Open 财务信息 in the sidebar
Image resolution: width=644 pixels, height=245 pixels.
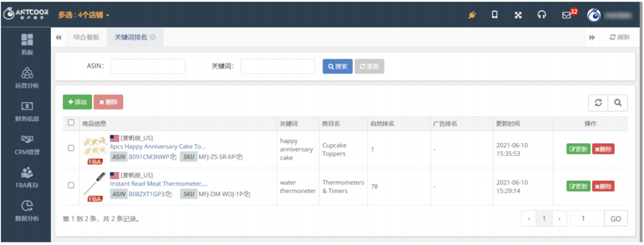(x=27, y=107)
